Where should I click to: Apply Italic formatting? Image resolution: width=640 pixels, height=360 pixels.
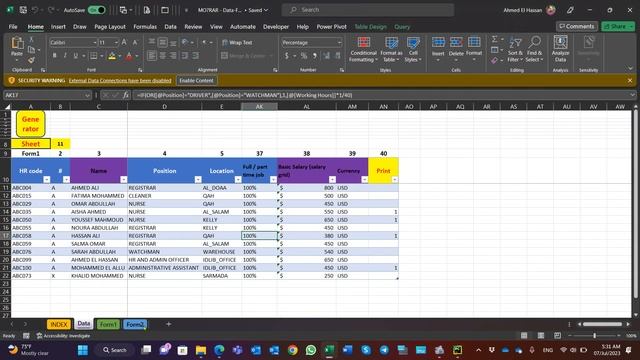(64, 56)
